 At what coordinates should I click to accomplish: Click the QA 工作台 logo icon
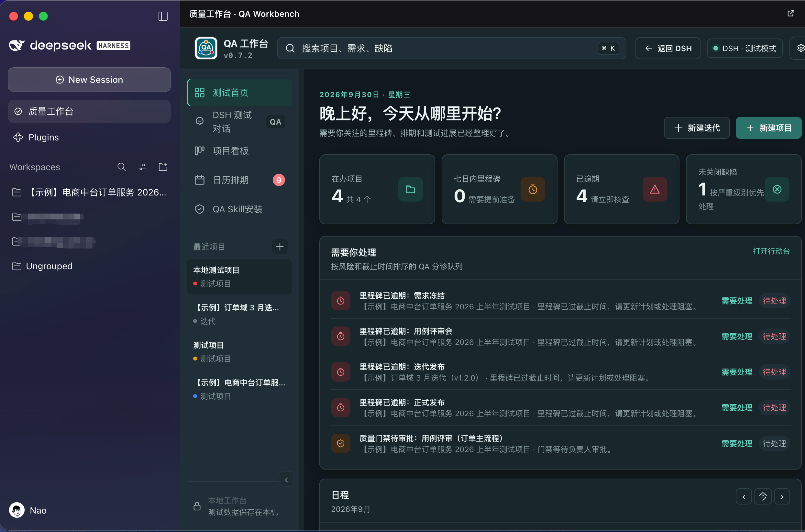click(x=206, y=48)
